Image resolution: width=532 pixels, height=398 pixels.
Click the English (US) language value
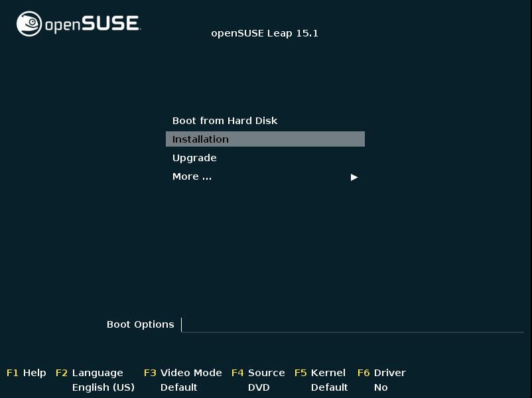click(103, 387)
